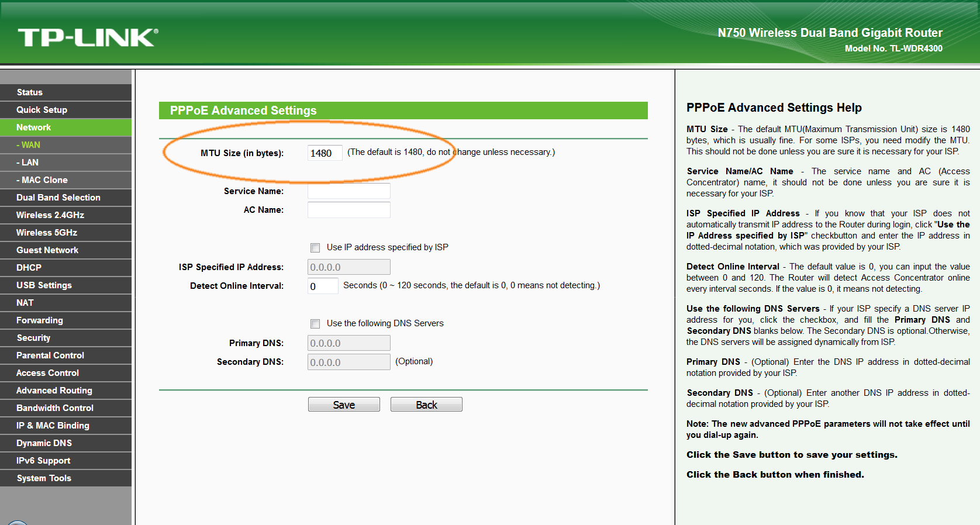
Task: Open Advanced Routing menu
Action: [65, 391]
